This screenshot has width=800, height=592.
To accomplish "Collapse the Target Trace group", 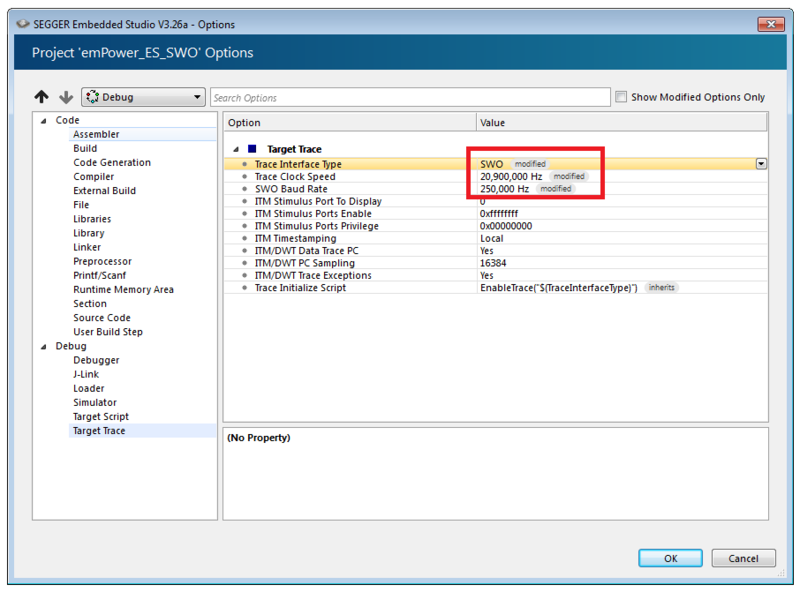I will 236,147.
